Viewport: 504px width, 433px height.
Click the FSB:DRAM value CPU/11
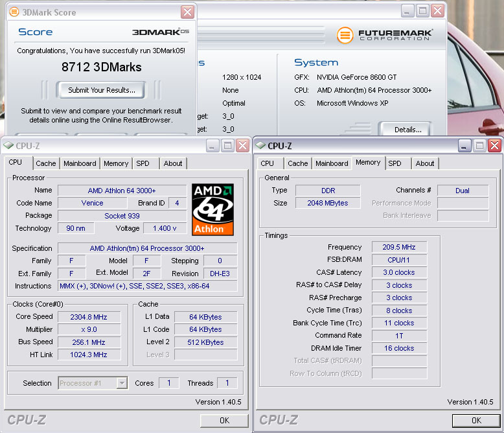point(399,260)
